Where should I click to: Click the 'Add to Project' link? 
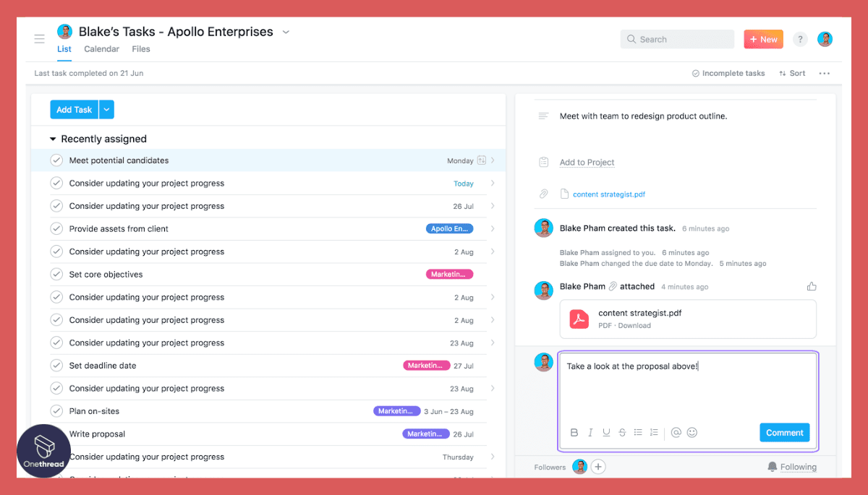[x=587, y=162]
